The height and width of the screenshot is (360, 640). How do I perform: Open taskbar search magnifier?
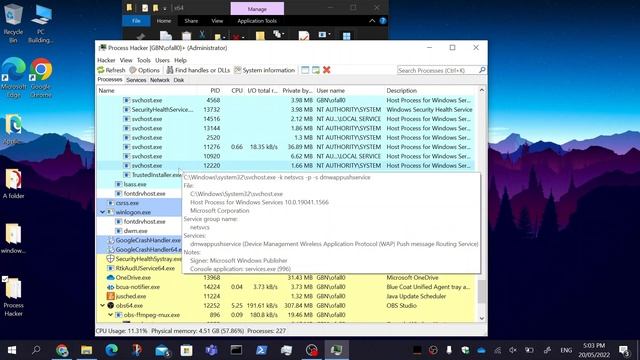[x=36, y=350]
